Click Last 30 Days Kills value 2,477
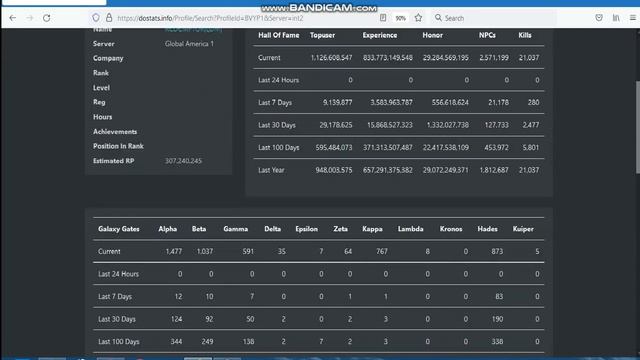This screenshot has height=360, width=640. pyautogui.click(x=531, y=125)
